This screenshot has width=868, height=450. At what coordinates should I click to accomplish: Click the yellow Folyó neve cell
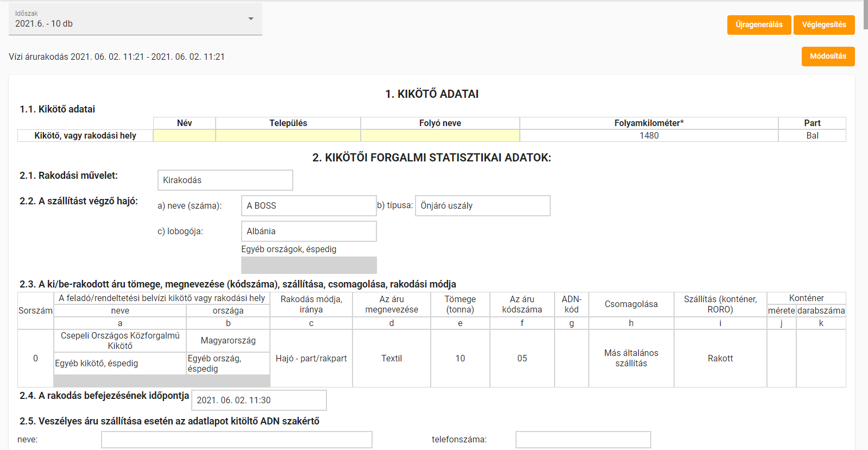(x=439, y=136)
